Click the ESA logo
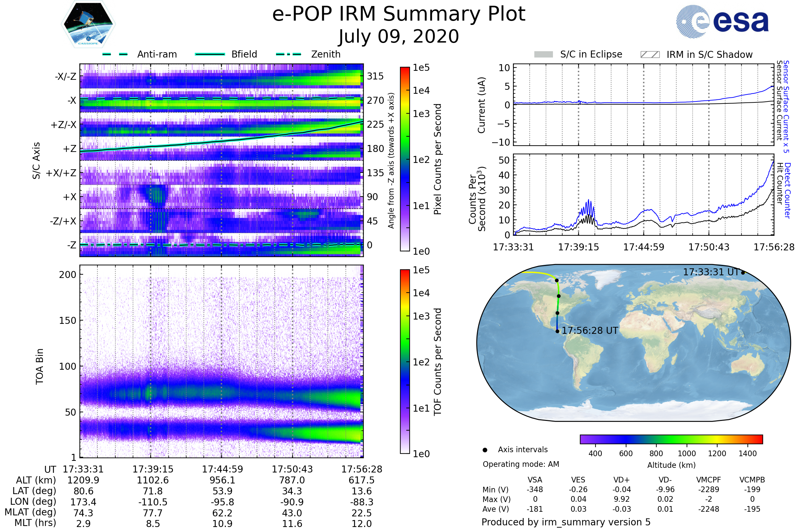 722,21
